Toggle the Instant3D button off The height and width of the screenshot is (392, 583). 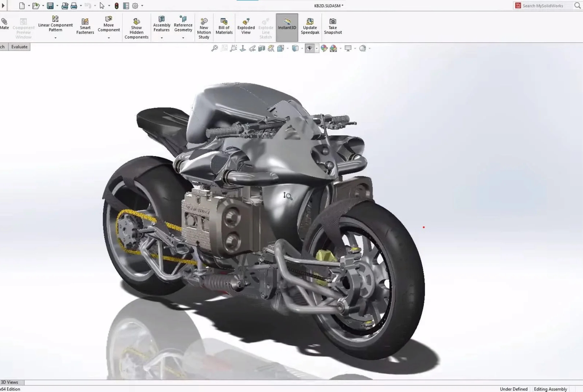(x=287, y=27)
